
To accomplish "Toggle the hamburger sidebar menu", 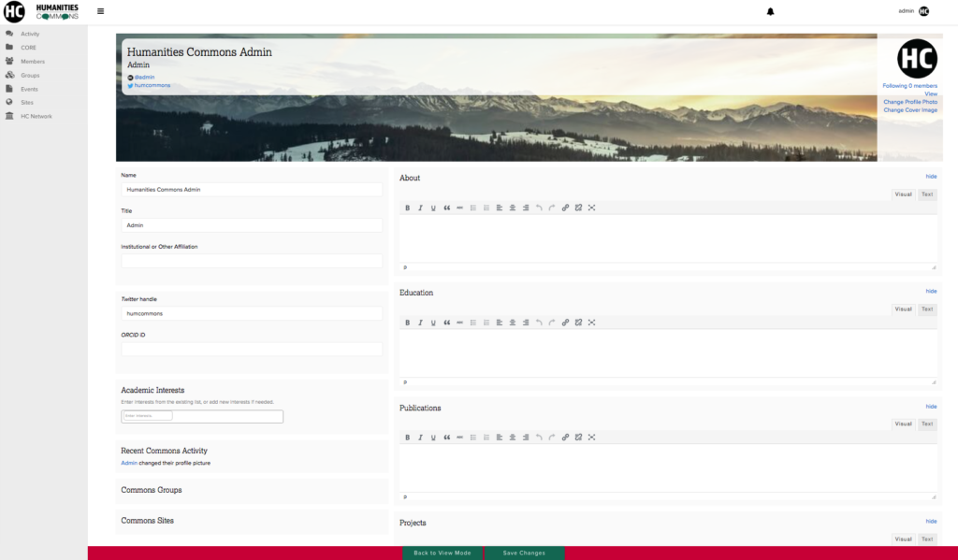I will (x=101, y=11).
